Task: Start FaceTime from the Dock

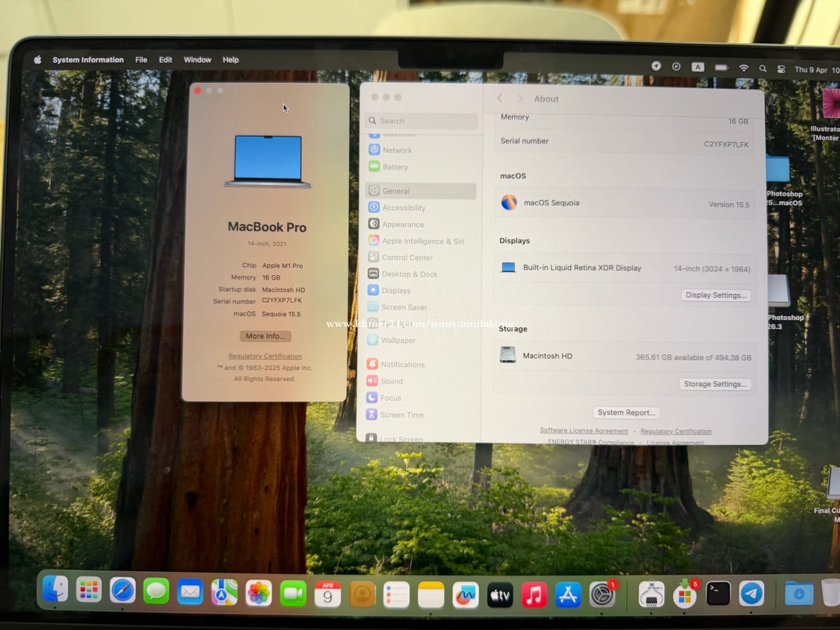Action: coord(293,594)
